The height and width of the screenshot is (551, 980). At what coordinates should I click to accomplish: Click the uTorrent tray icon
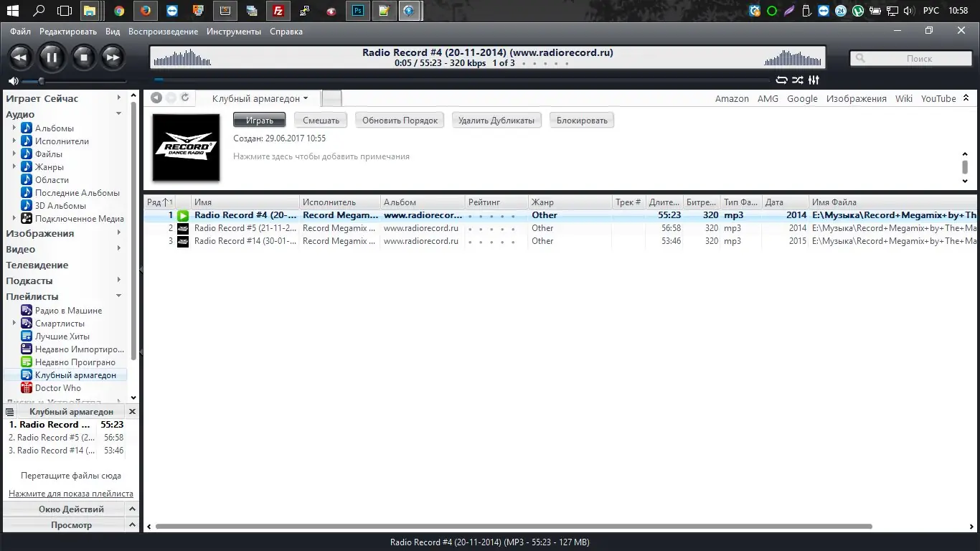click(857, 11)
